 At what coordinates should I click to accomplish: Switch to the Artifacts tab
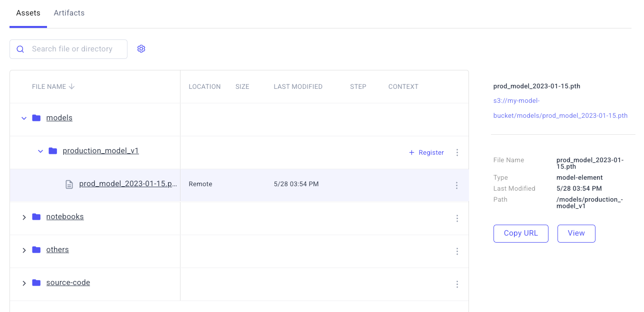pyautogui.click(x=69, y=12)
